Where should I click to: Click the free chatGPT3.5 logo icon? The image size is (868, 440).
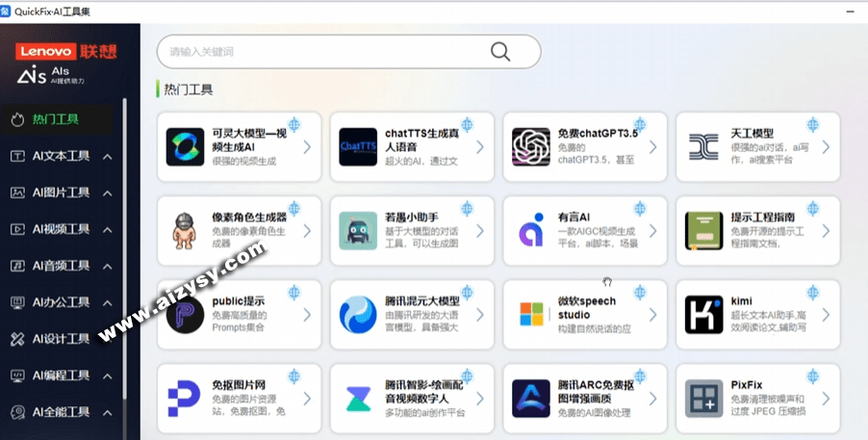[530, 147]
